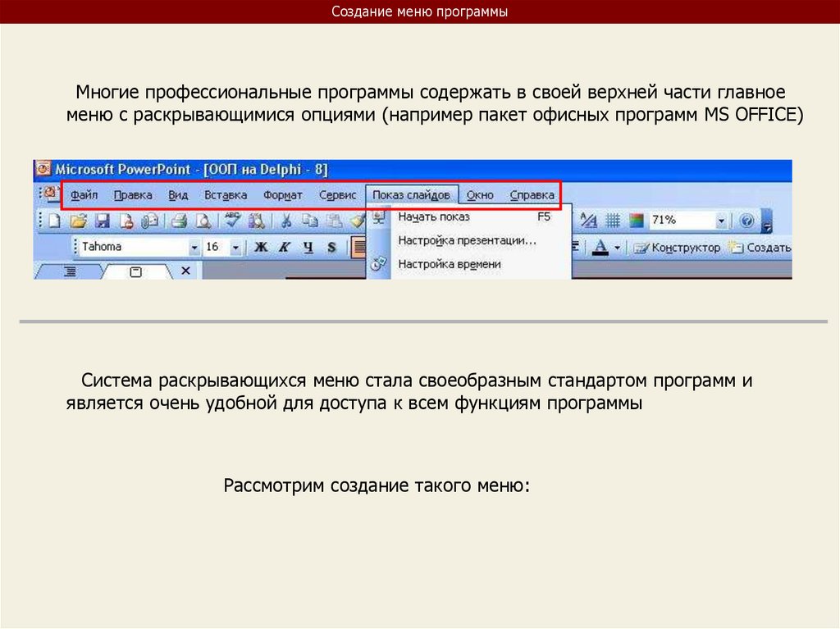Click the Создать слайд button
Viewport: 840px width, 629px height.
click(759, 248)
